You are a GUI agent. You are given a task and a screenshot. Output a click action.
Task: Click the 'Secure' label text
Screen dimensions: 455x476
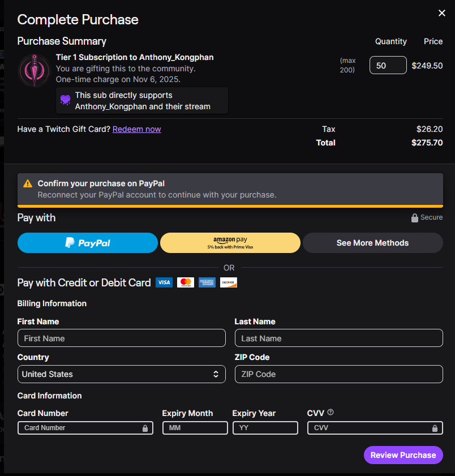click(431, 217)
